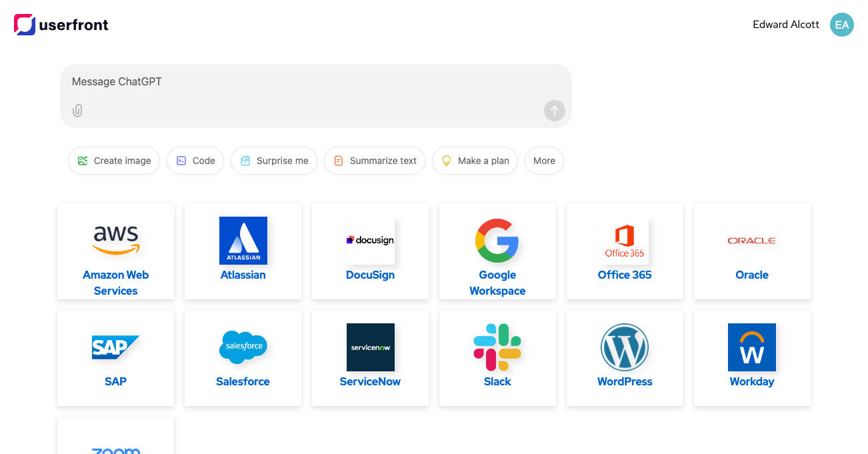This screenshot has width=868, height=454.
Task: Open the DocuSign text link
Action: [371, 275]
